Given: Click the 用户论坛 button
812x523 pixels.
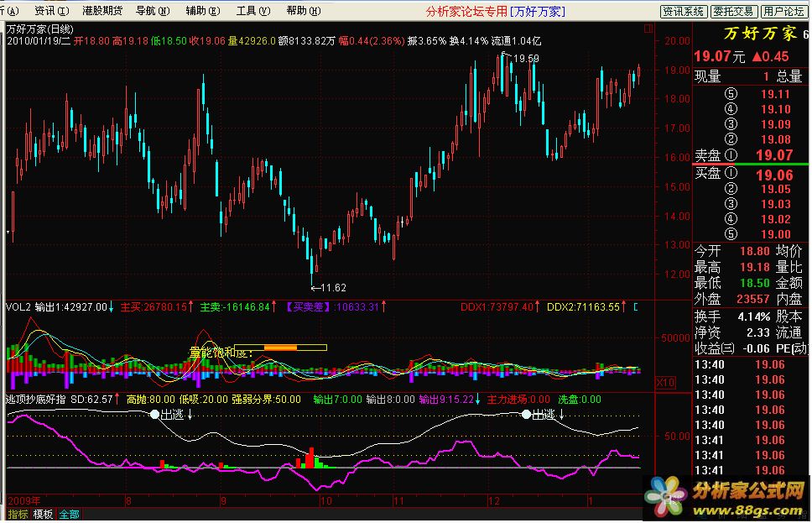Looking at the screenshot, I should (x=783, y=12).
